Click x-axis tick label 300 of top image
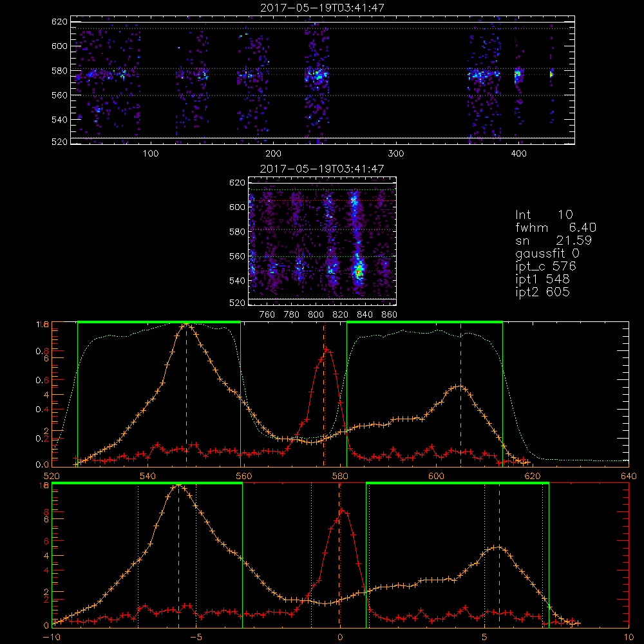This screenshot has width=644, height=644. (396, 154)
